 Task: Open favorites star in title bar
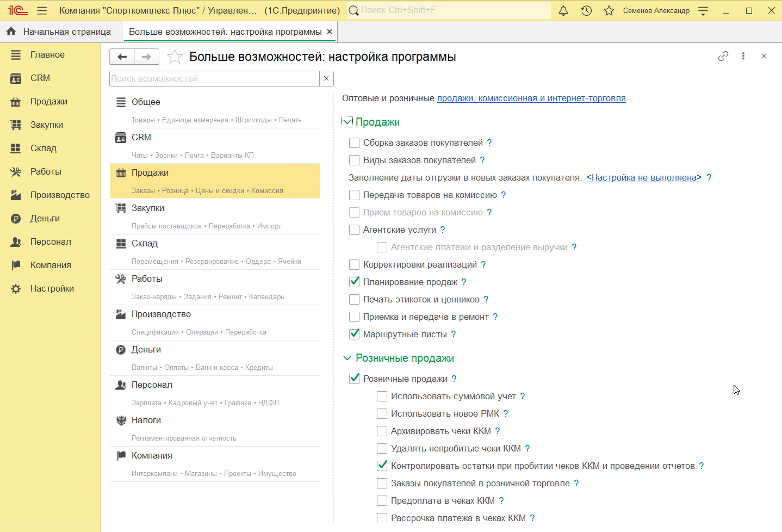(609, 11)
